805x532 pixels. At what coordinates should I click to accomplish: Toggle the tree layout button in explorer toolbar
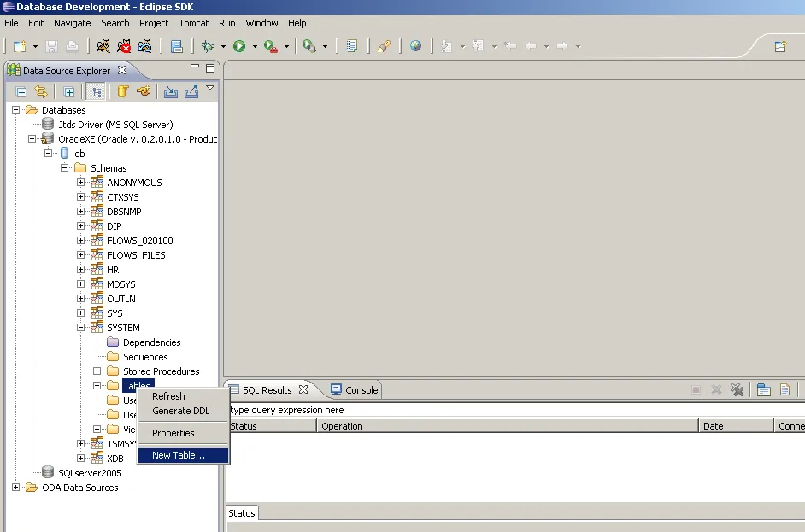(x=97, y=91)
